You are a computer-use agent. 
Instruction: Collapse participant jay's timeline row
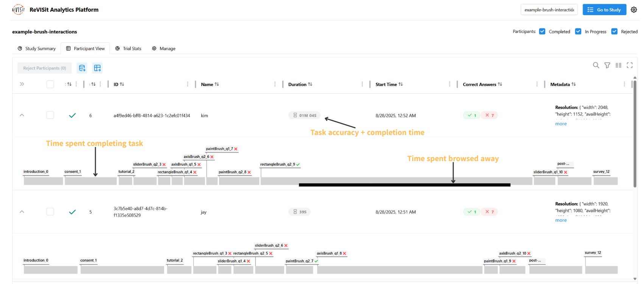(22, 212)
